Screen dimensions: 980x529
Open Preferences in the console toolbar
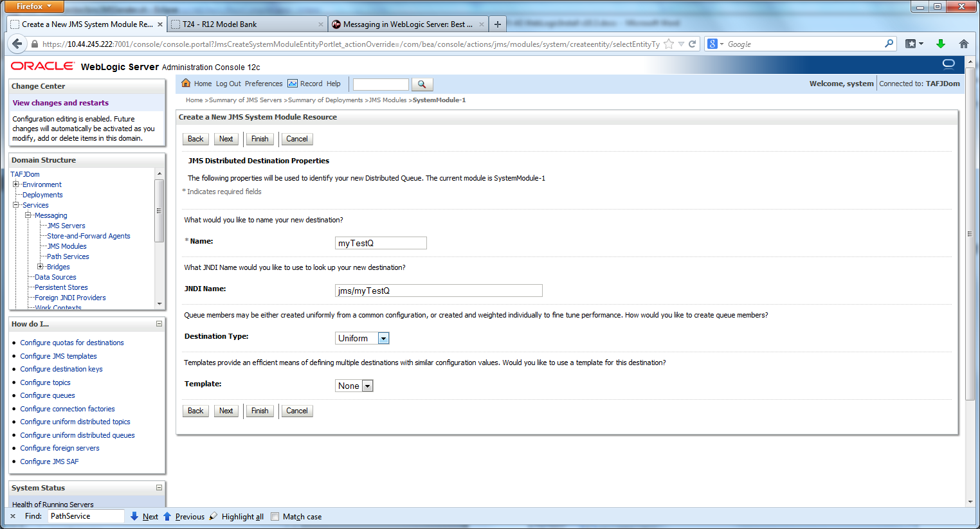(x=264, y=84)
